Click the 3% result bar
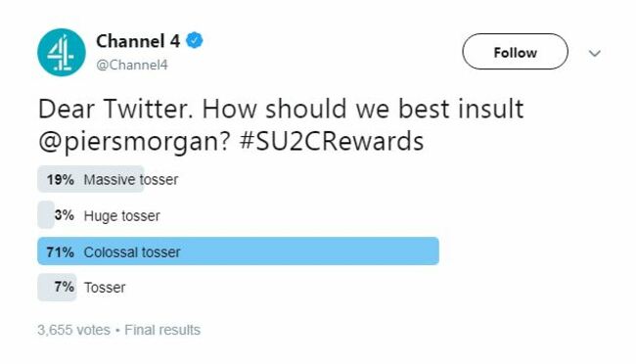636x364 pixels. [46, 214]
